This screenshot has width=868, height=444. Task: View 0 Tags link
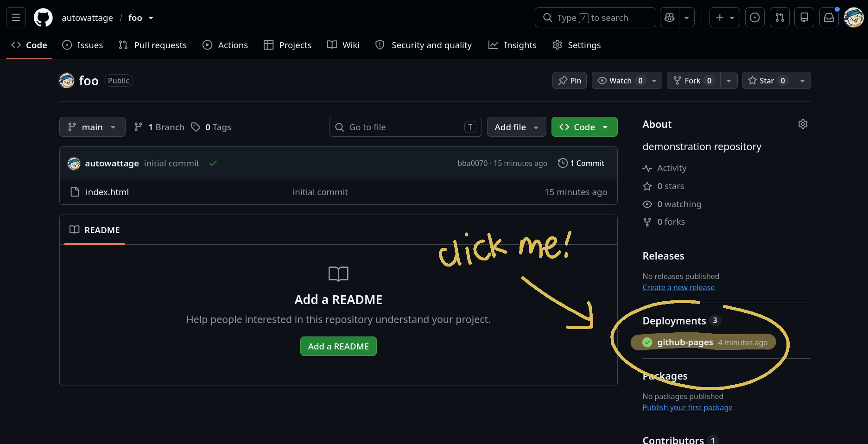[x=211, y=127]
